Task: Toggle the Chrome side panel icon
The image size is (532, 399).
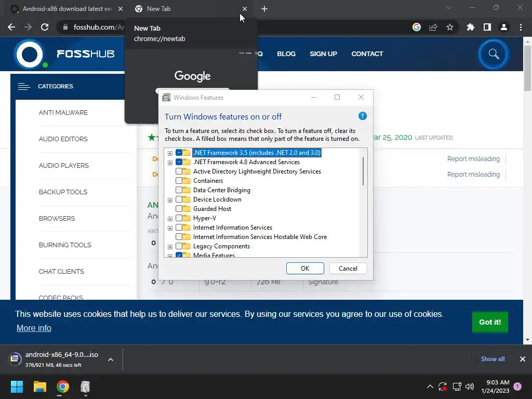Action: pos(487,27)
